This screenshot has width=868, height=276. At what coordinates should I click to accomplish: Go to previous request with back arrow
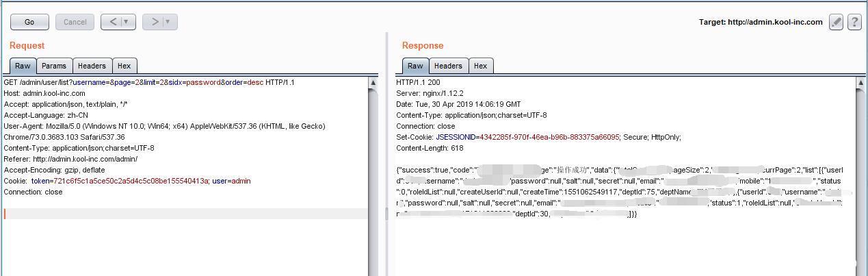[x=114, y=22]
